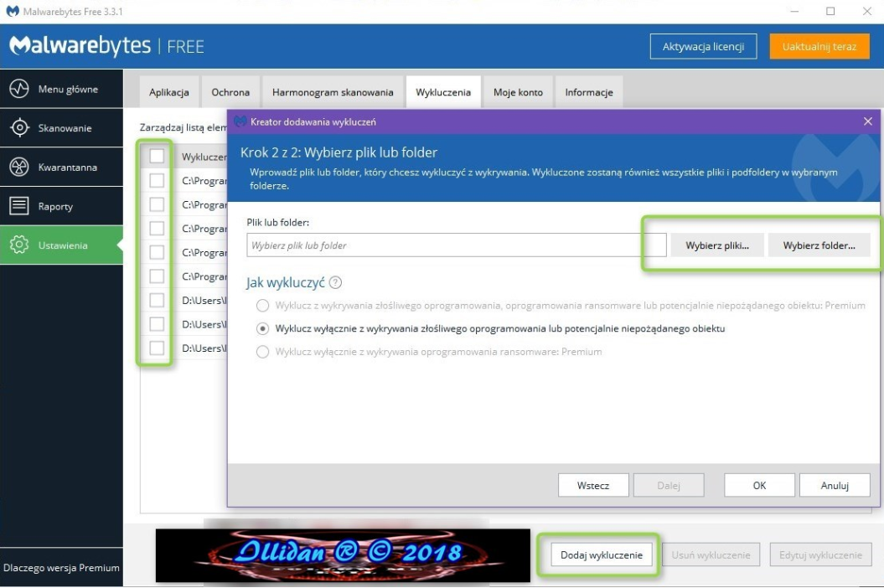The height and width of the screenshot is (588, 884).
Task: Open the Informacje tab
Action: click(589, 92)
